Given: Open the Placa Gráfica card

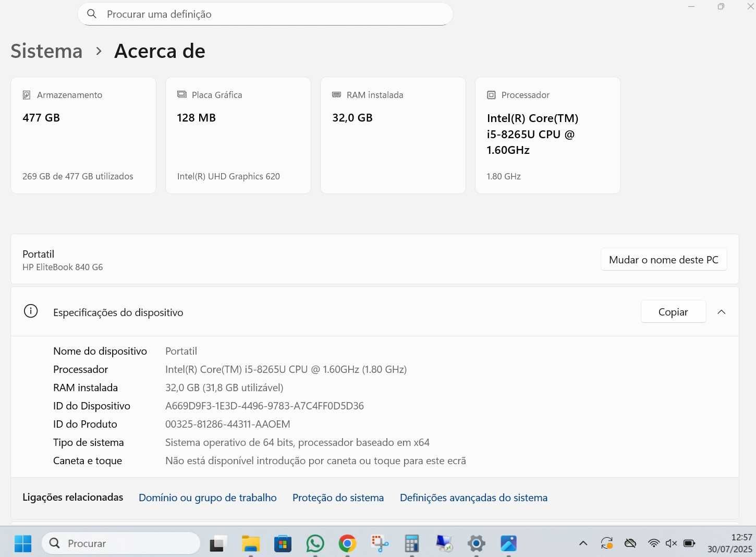Looking at the screenshot, I should pos(238,136).
